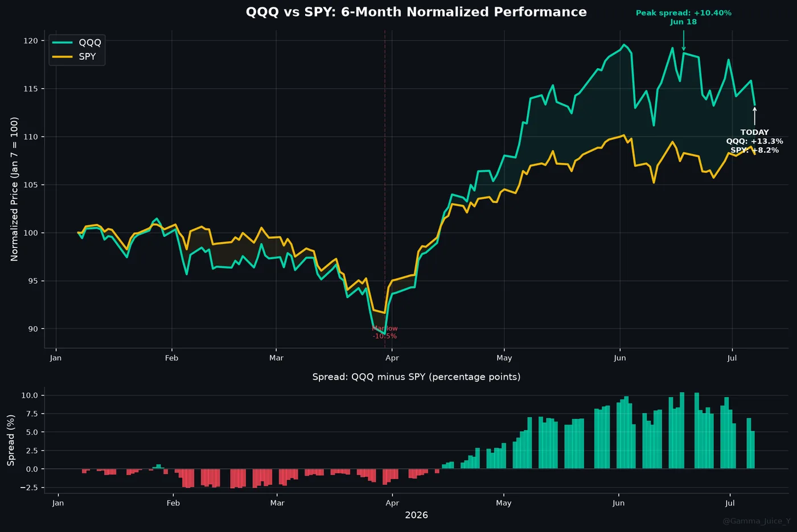Click the yellow SPY legend line swatch
The image size is (797, 532).
[63, 56]
